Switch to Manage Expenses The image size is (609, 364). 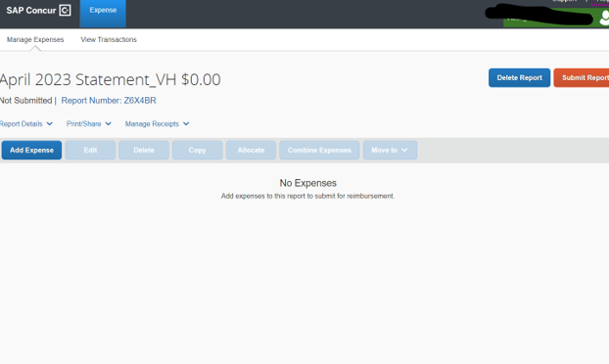coord(35,39)
